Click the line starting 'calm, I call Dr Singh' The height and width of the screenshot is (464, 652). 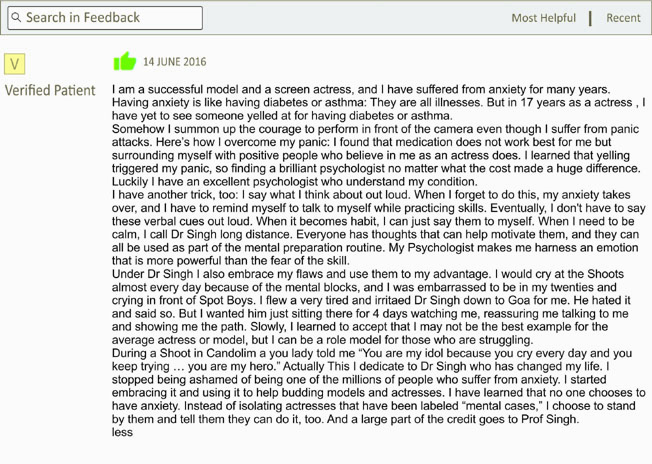point(375,234)
